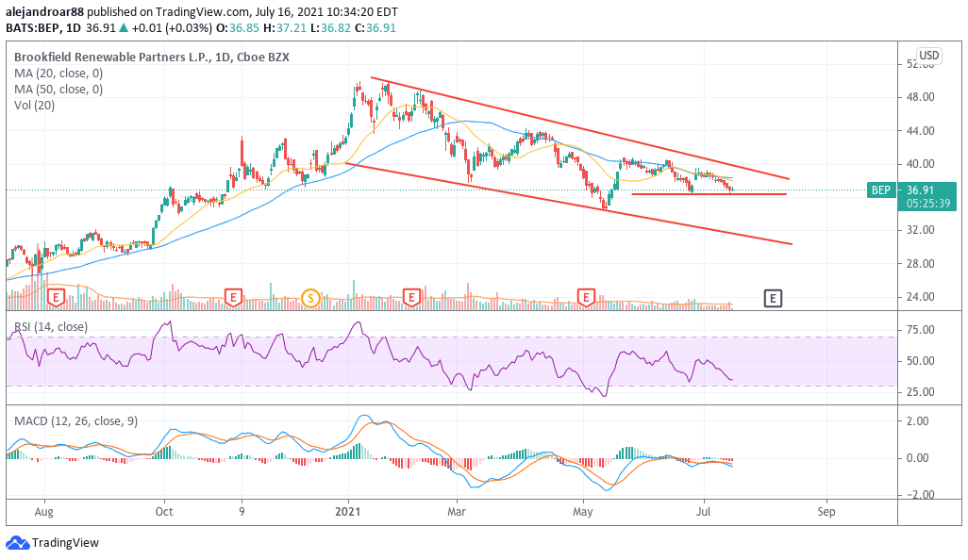968x560 pixels.
Task: Click the close value C:36.91
Action: click(375, 27)
